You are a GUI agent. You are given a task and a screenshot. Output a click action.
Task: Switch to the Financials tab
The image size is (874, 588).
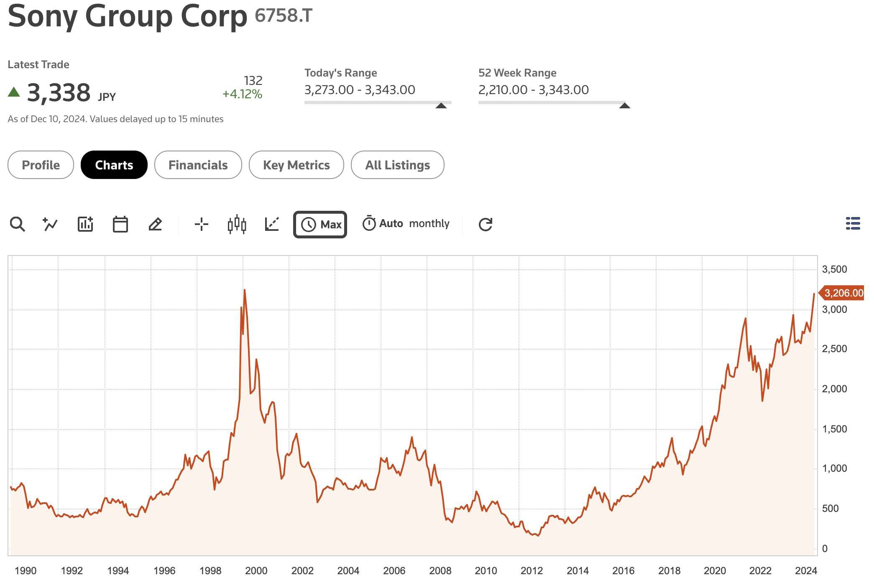[198, 165]
